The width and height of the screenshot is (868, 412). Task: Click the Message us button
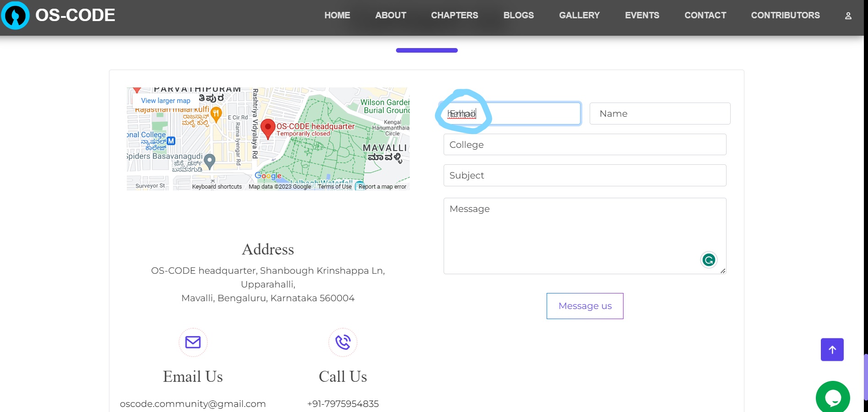click(584, 306)
